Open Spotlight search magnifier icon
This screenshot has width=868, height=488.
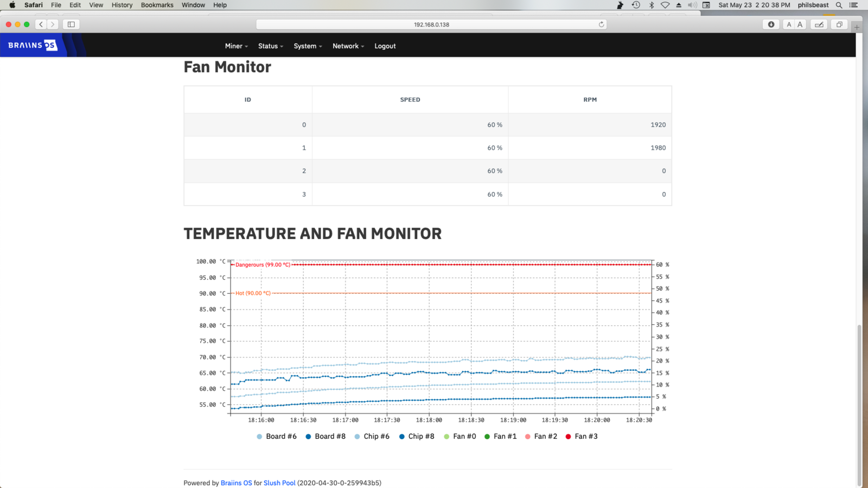click(x=839, y=5)
